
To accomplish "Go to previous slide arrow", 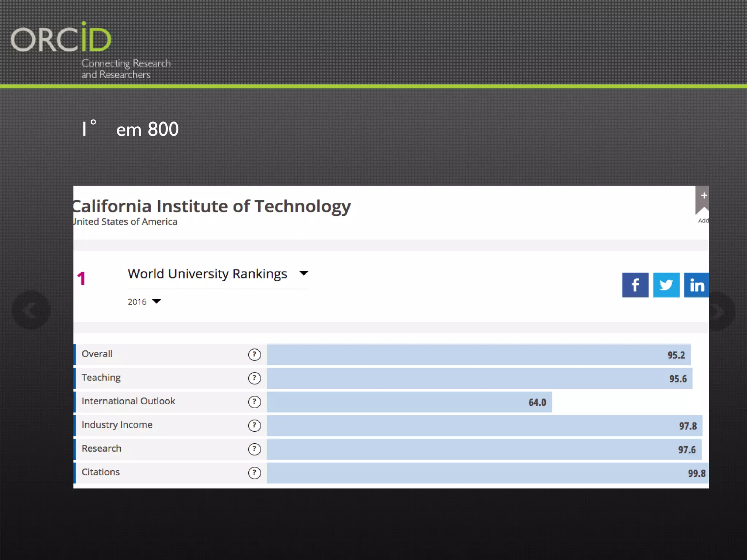I will (31, 310).
